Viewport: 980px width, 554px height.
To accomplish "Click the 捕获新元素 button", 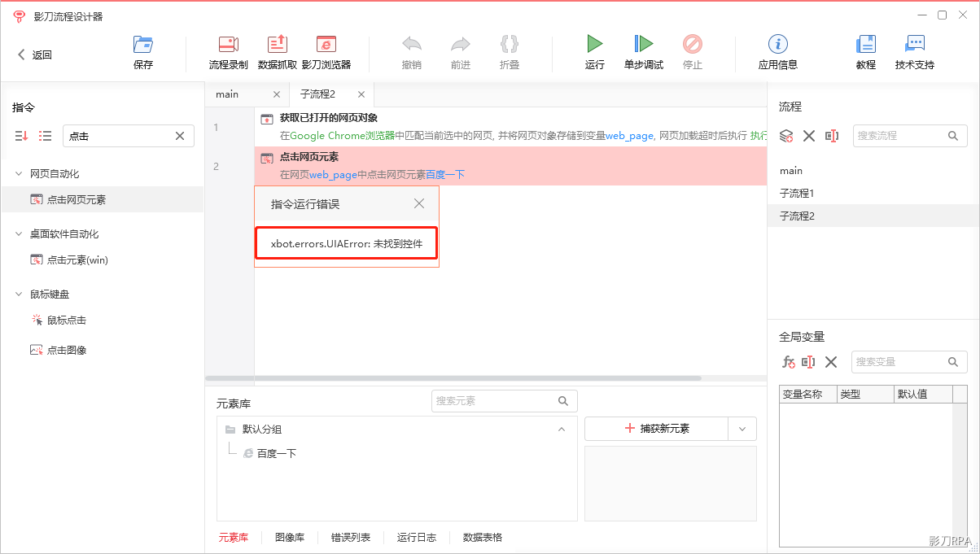I will [656, 429].
